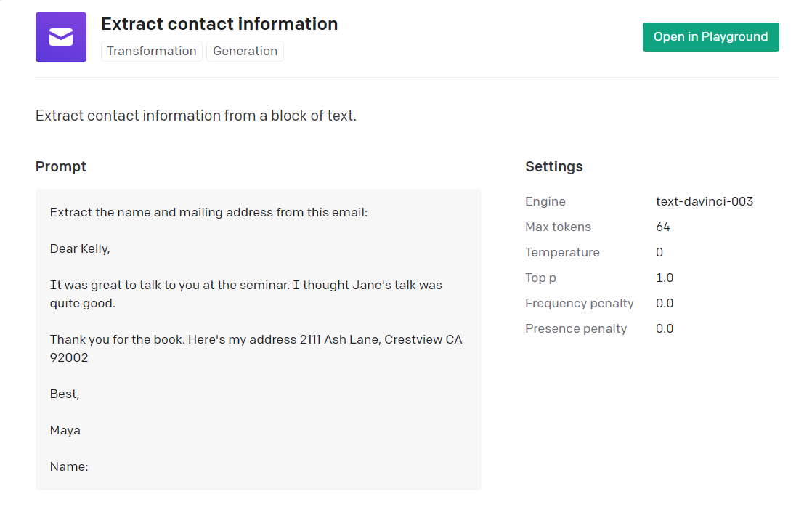Click the description text below the header
Viewport: 812px width, 518px height.
coord(196,116)
